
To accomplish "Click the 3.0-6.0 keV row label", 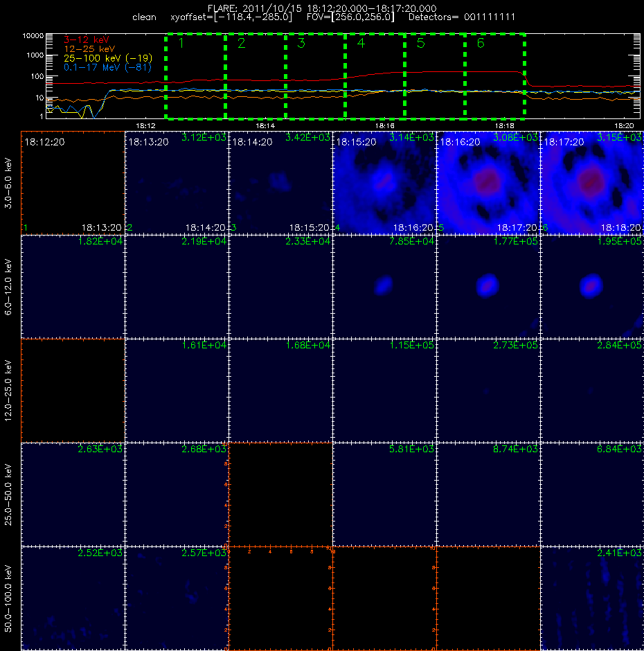I will (8, 183).
